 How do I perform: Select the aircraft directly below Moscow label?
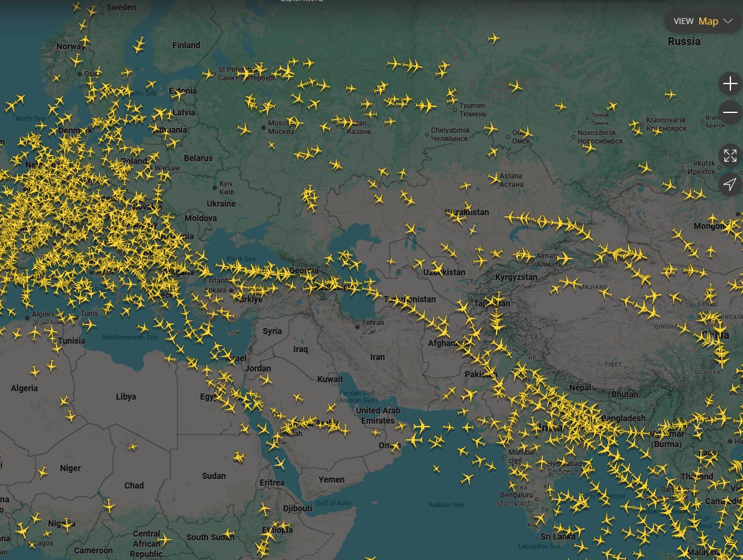click(271, 144)
